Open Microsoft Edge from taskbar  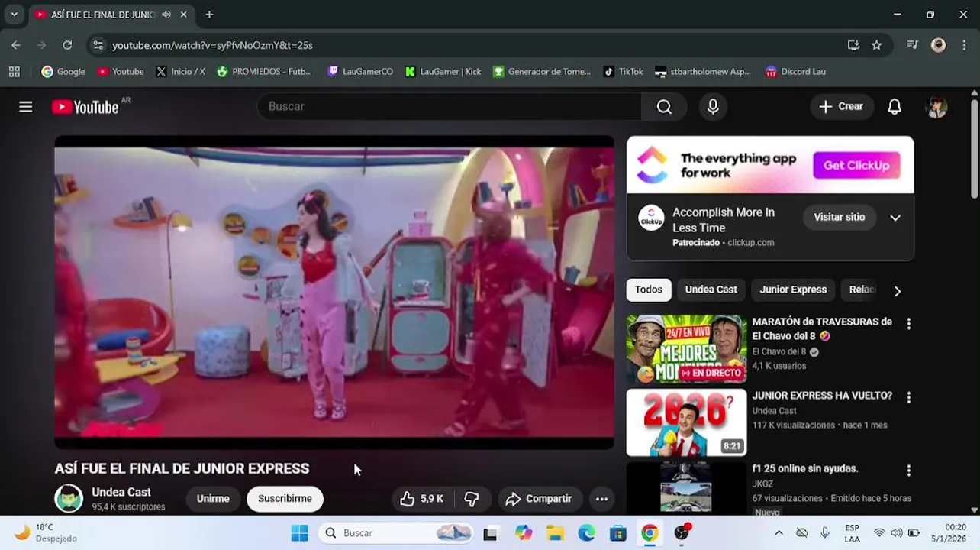click(586, 533)
